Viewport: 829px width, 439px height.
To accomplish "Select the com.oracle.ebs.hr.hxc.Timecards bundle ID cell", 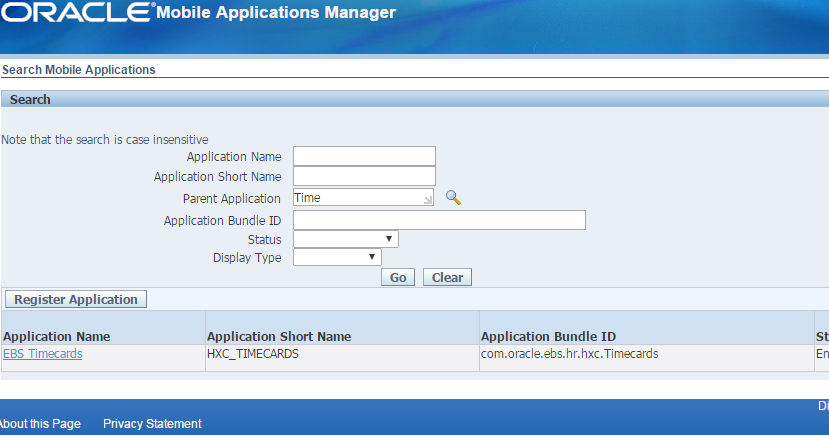I will coord(569,353).
